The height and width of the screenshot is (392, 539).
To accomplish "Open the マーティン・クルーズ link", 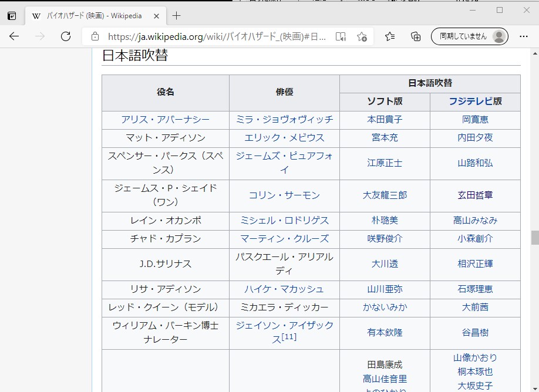I will click(284, 239).
